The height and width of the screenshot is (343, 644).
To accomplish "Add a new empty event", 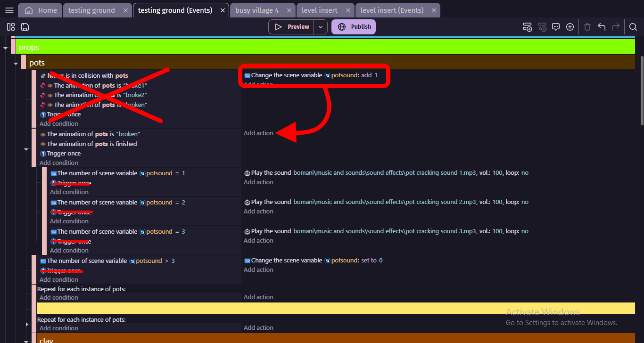I will (x=528, y=27).
